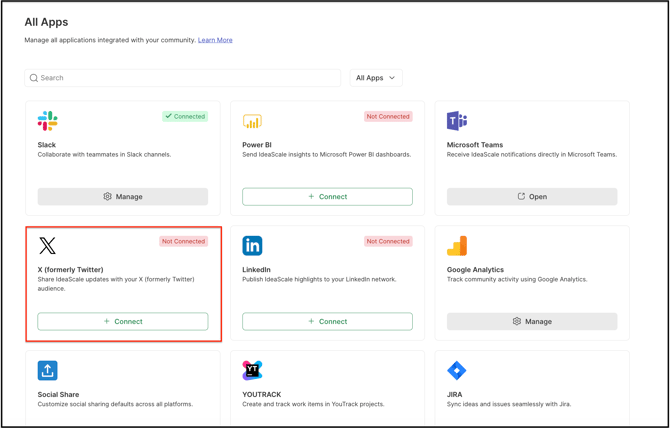The width and height of the screenshot is (670, 428).
Task: Click the JIRA diamond logo icon
Action: [457, 371]
